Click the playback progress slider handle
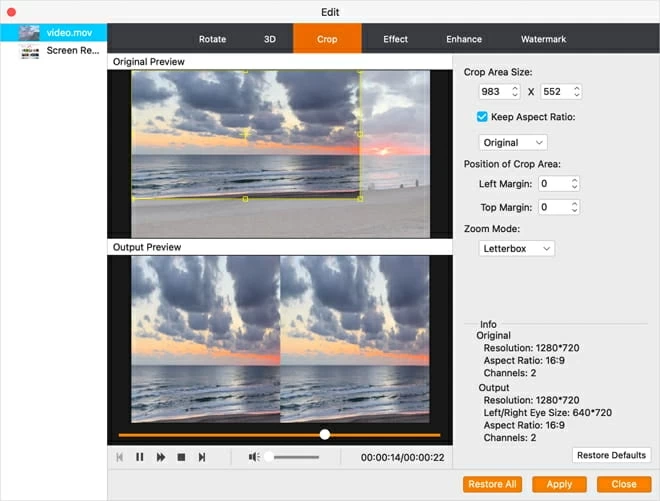Viewport: 660px width, 501px height. (325, 434)
